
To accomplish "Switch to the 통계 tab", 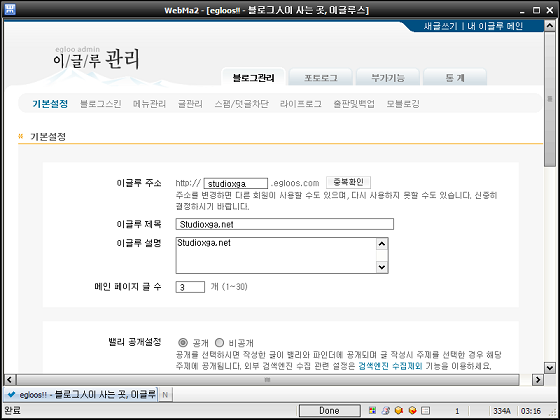I will (455, 78).
